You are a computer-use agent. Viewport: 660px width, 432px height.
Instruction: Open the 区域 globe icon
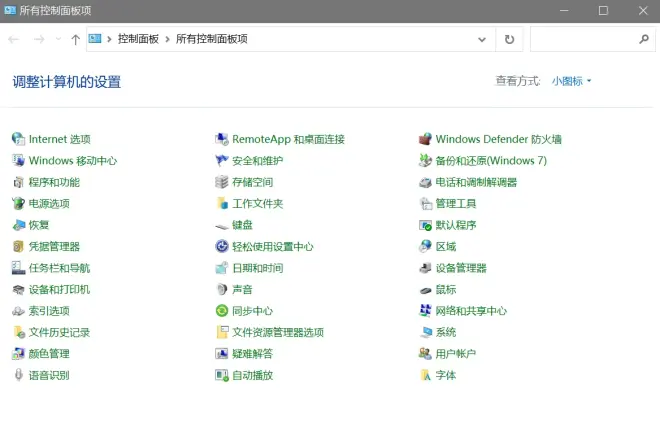pyautogui.click(x=425, y=246)
